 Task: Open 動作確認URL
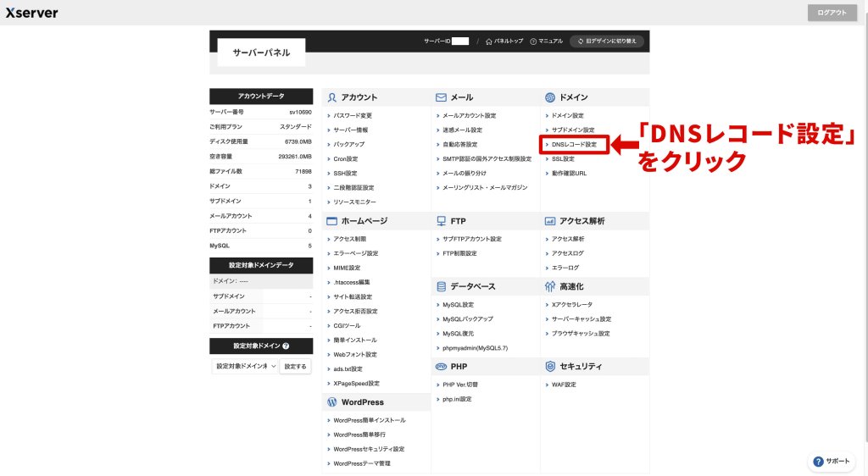pyautogui.click(x=569, y=173)
